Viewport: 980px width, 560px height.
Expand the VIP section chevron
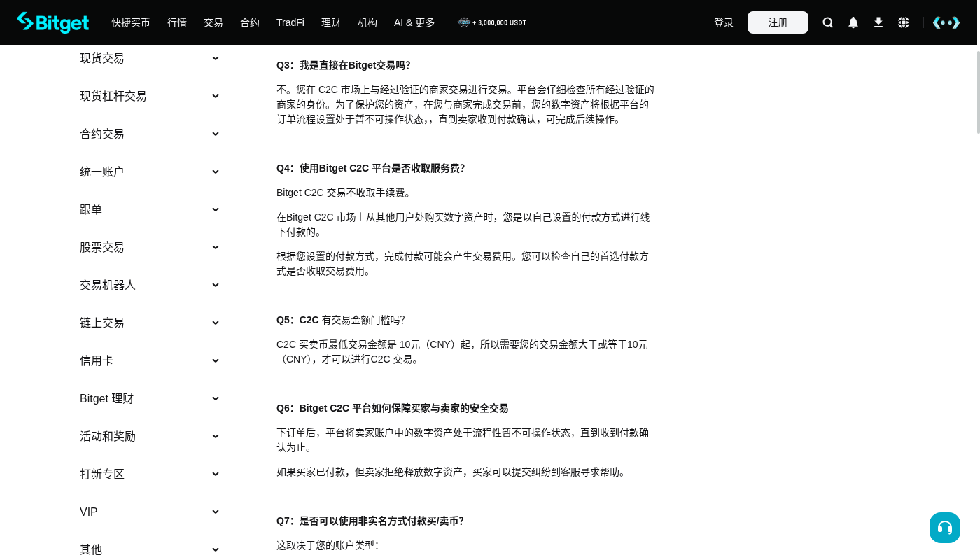pos(216,512)
